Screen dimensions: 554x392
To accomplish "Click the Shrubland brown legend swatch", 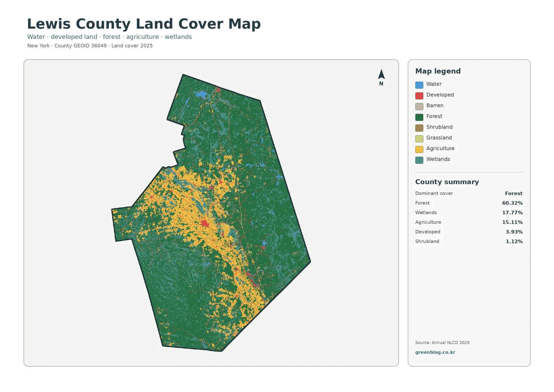I will (x=419, y=128).
